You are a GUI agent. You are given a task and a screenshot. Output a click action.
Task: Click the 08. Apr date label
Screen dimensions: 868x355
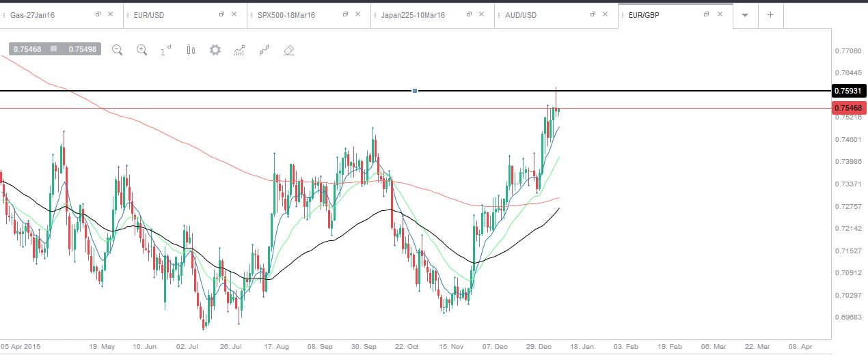[802, 347]
